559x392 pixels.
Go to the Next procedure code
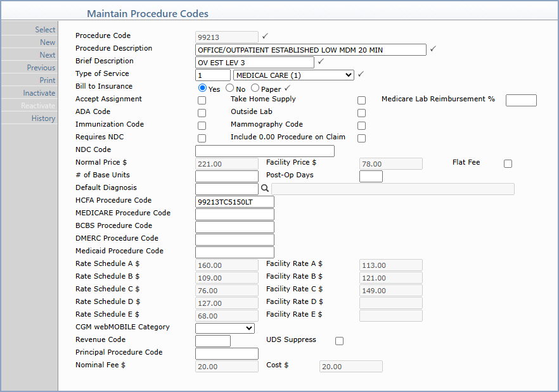tap(48, 55)
